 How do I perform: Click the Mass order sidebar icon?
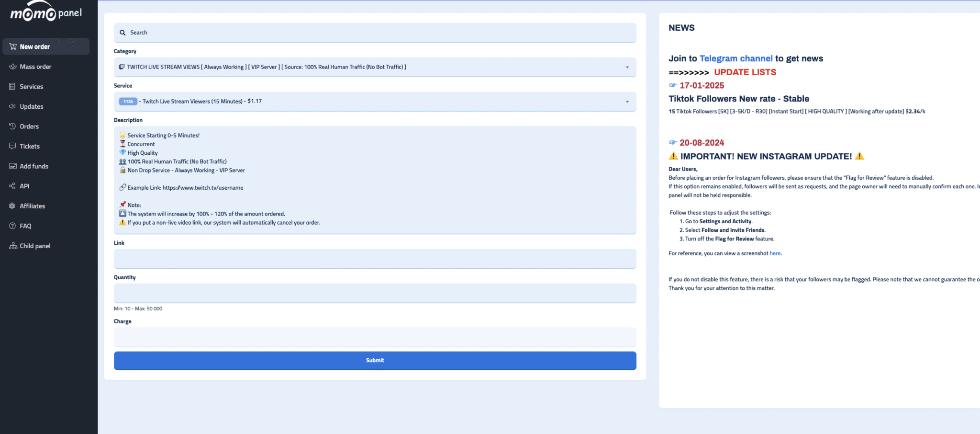tap(13, 67)
